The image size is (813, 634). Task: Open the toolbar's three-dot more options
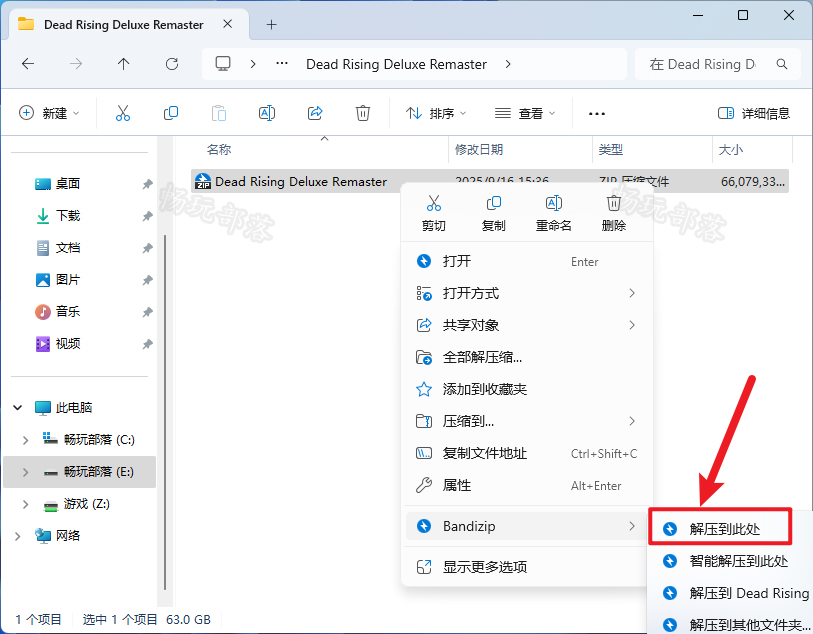(597, 114)
